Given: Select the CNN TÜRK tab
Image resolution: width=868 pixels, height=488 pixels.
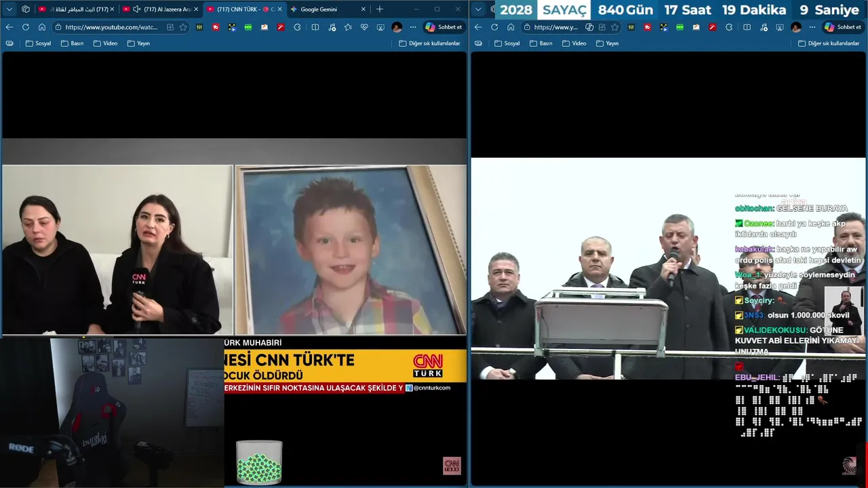Looking at the screenshot, I should (x=244, y=9).
